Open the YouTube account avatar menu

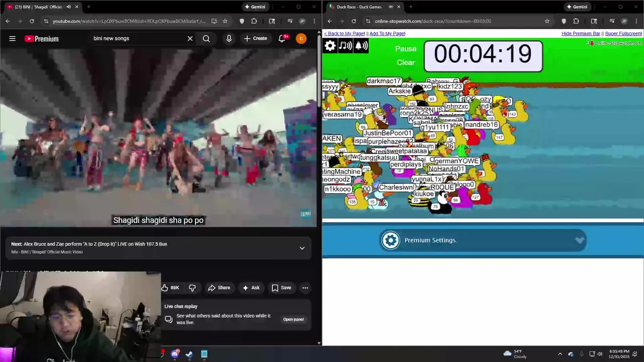tap(301, 39)
